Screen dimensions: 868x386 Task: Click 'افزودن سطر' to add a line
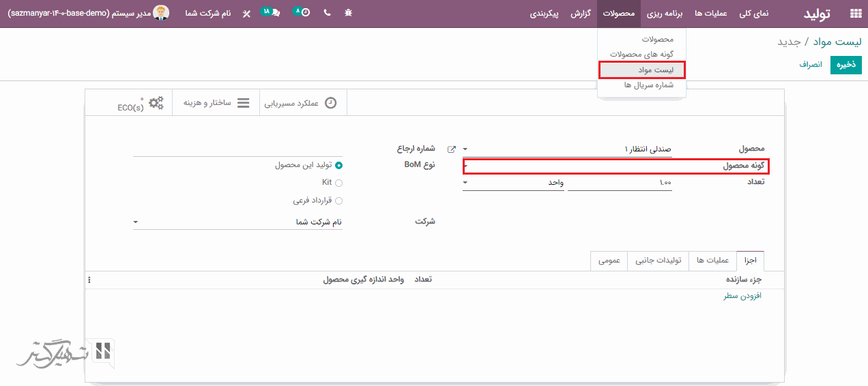(x=742, y=296)
